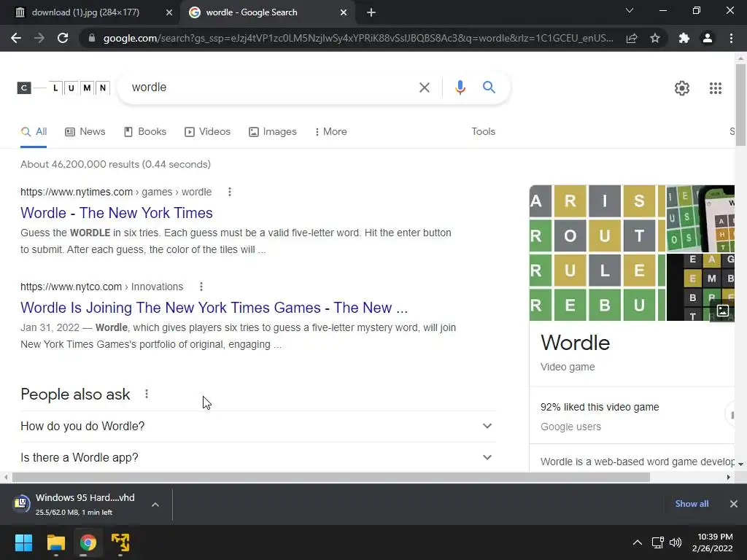Expand download item options chevron
Viewport: 747px width, 560px height.
(x=155, y=505)
